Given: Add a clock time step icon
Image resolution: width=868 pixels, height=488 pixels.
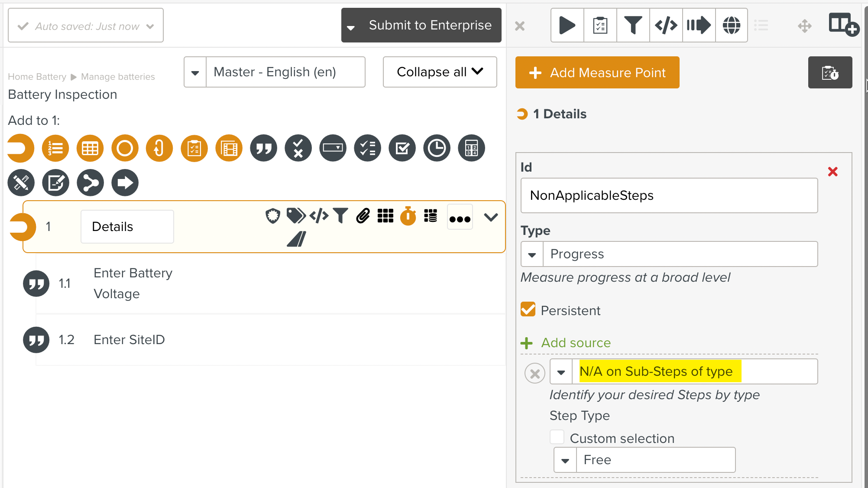Looking at the screenshot, I should [437, 148].
